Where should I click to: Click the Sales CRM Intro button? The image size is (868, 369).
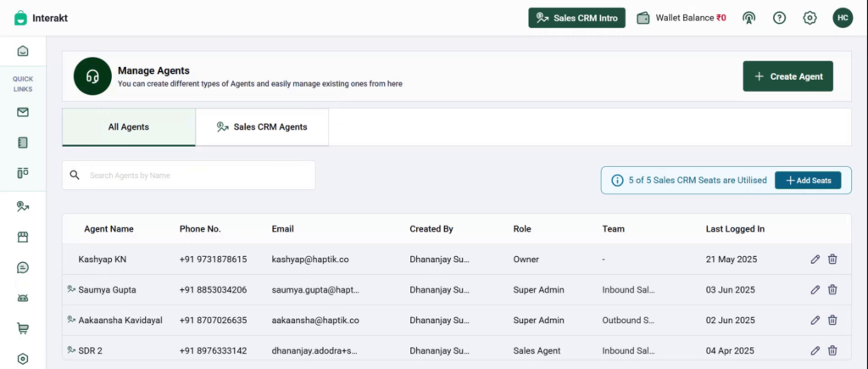(x=576, y=18)
